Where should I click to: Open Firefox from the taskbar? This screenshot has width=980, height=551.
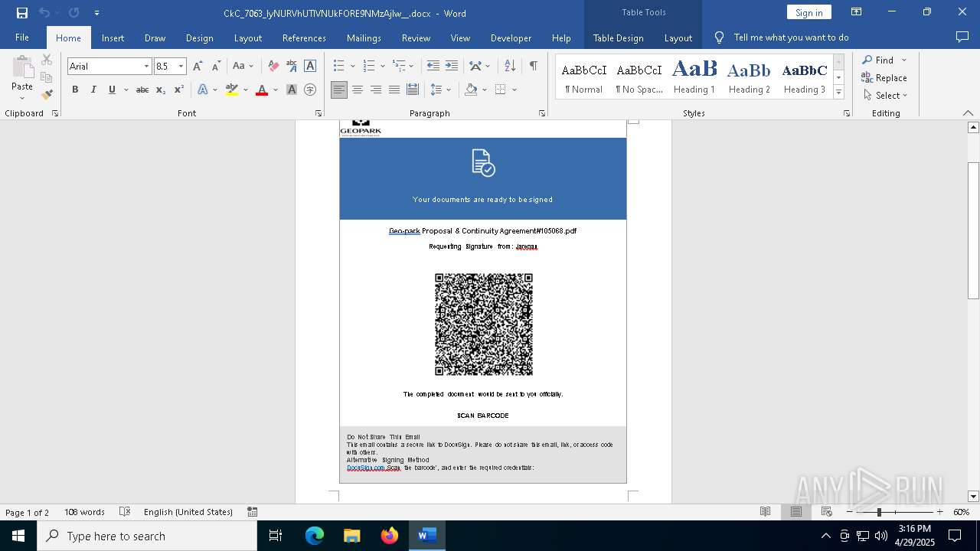(x=390, y=536)
